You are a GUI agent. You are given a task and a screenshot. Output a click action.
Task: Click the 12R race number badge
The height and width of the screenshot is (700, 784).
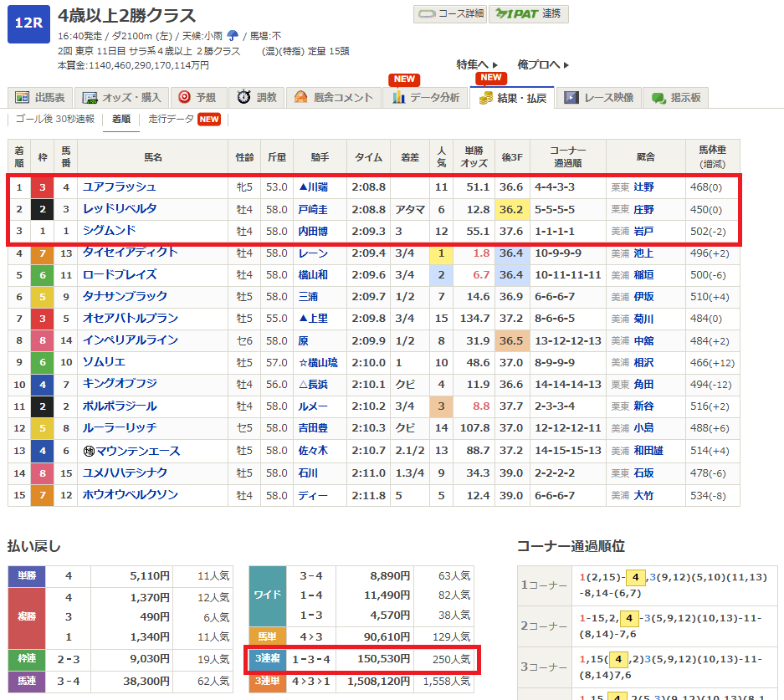click(x=29, y=23)
